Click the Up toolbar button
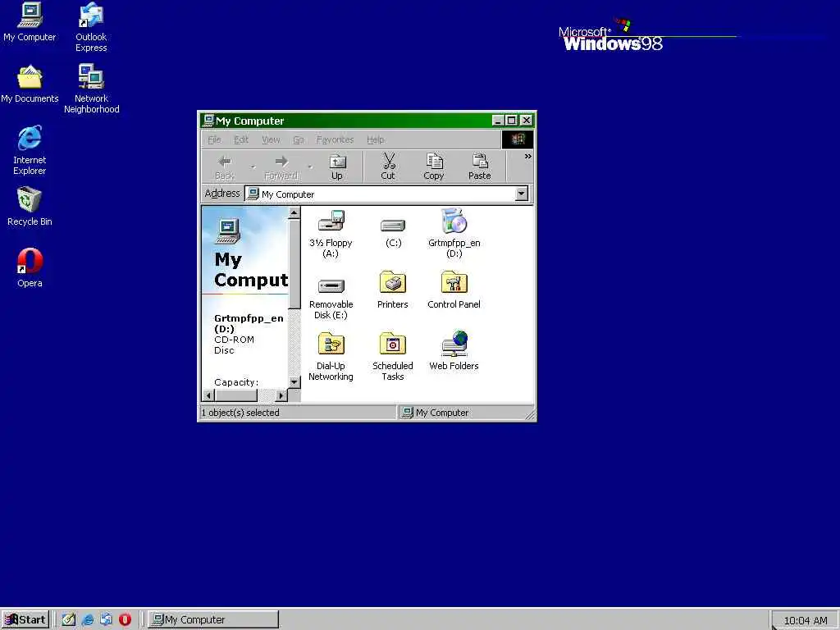This screenshot has height=630, width=840. [337, 167]
